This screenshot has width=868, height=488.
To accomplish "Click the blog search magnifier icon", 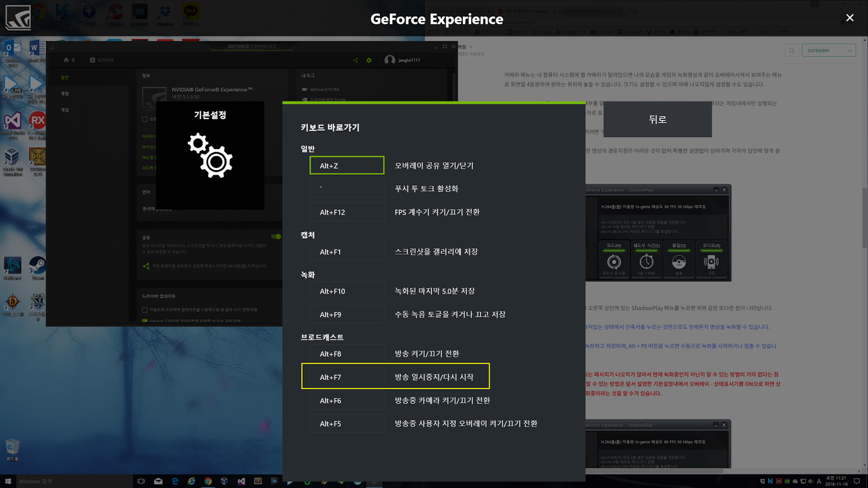I will pyautogui.click(x=792, y=50).
